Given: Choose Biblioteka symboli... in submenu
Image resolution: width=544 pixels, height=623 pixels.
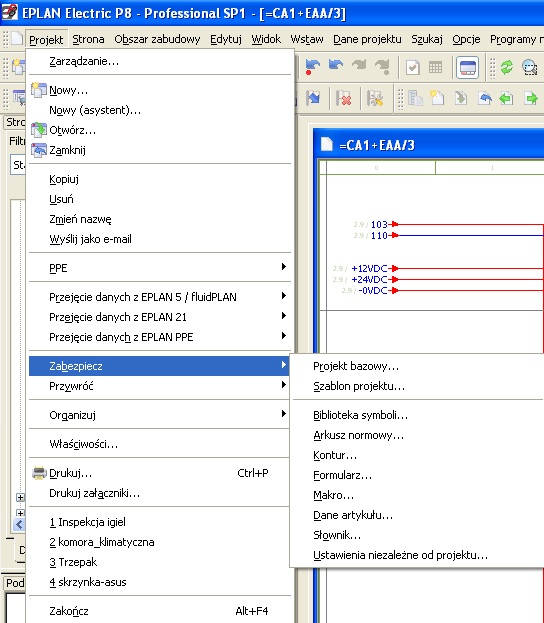Looking at the screenshot, I should [418, 415].
